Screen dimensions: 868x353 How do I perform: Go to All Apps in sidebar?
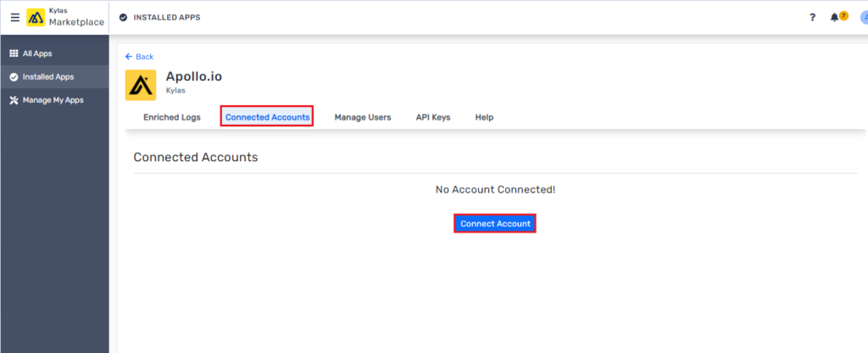54,53
